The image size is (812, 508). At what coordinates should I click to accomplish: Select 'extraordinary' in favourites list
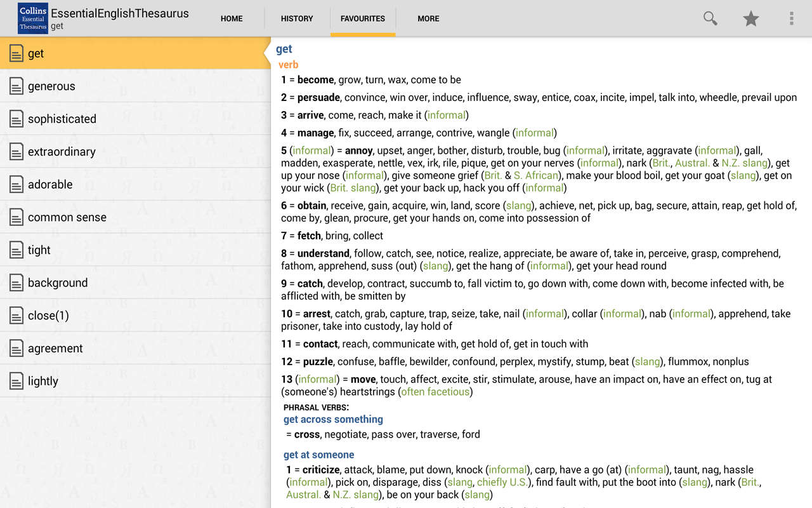[62, 152]
